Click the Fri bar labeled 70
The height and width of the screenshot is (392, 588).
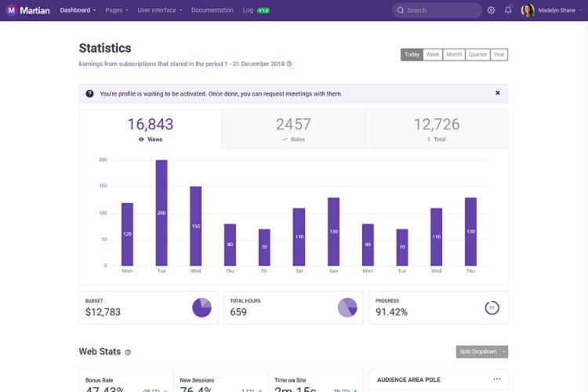pyautogui.click(x=264, y=247)
